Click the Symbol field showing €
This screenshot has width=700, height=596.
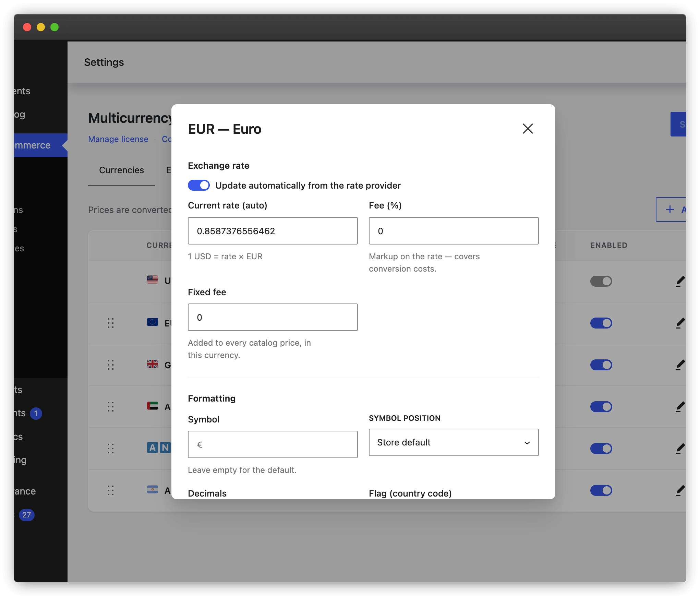[273, 444]
